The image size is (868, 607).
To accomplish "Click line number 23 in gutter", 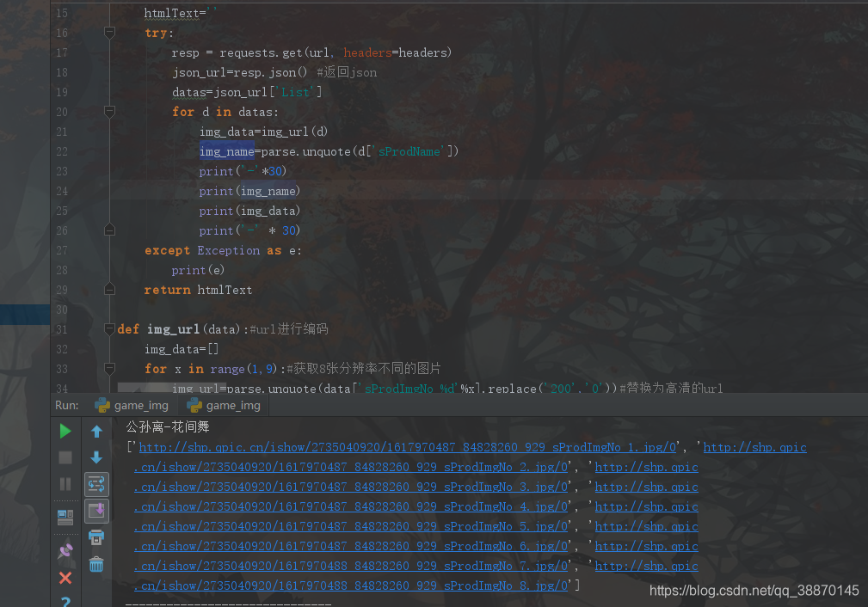I will tap(62, 171).
